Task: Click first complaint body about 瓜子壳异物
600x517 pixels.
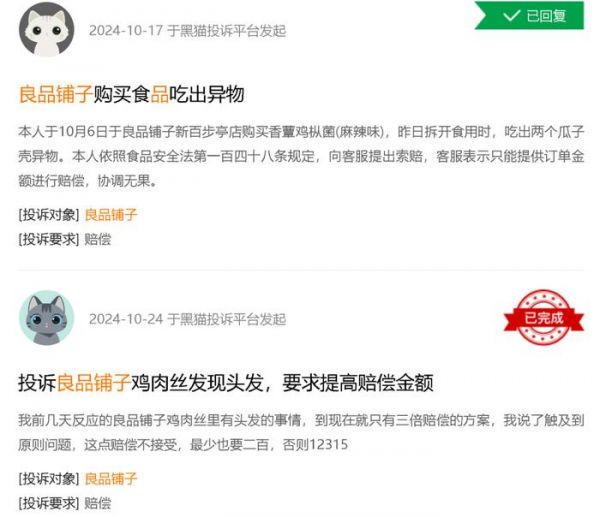Action: point(301,156)
